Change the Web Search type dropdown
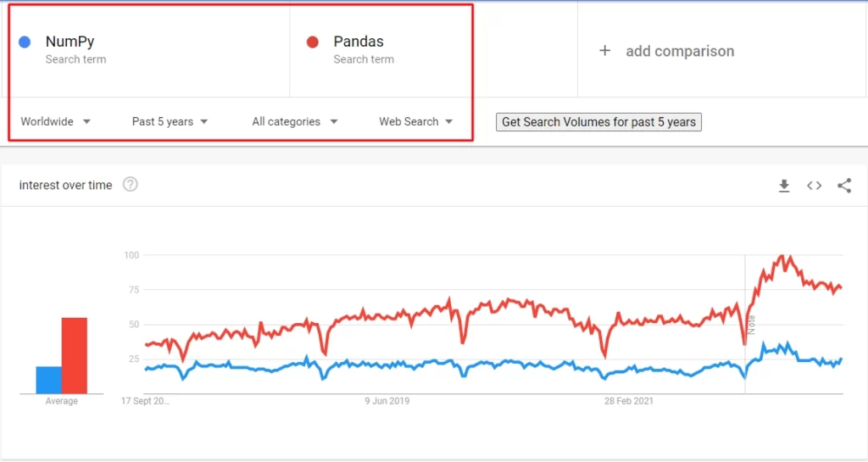The image size is (868, 462). pos(415,122)
